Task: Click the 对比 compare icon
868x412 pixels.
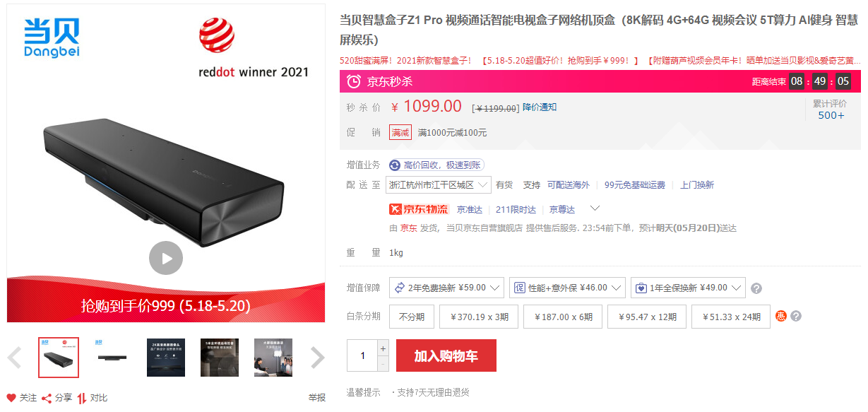Action: pos(82,398)
